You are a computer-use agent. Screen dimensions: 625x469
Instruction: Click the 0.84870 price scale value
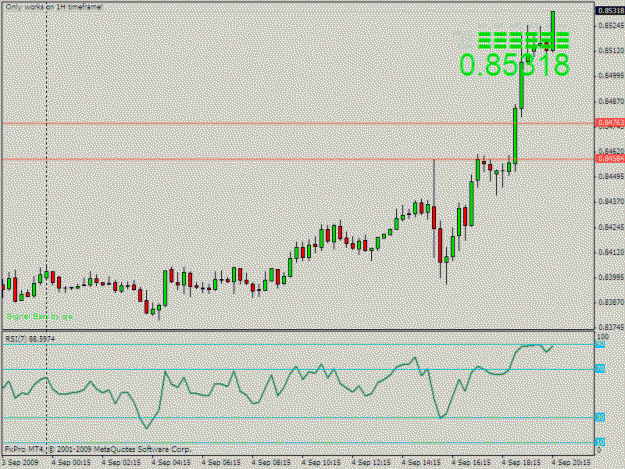click(x=611, y=101)
